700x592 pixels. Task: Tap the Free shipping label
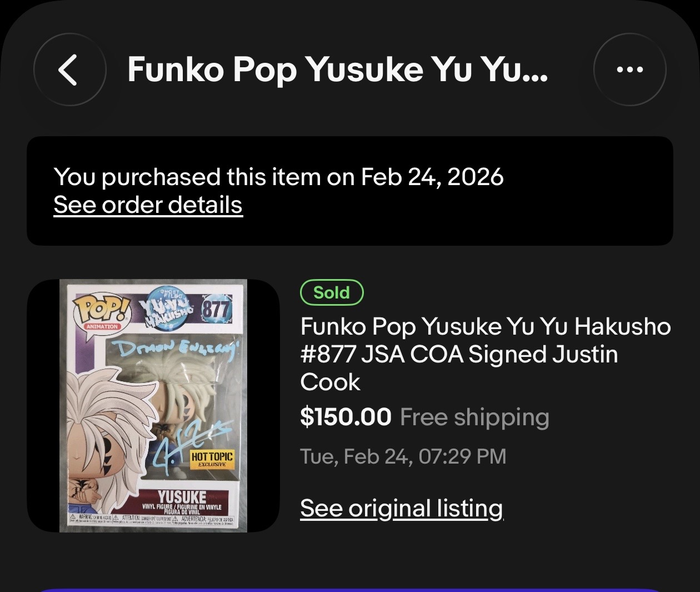[474, 417]
